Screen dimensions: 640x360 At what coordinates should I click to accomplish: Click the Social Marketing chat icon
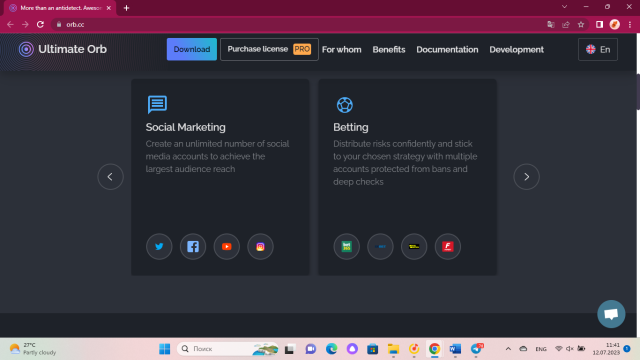[157, 104]
